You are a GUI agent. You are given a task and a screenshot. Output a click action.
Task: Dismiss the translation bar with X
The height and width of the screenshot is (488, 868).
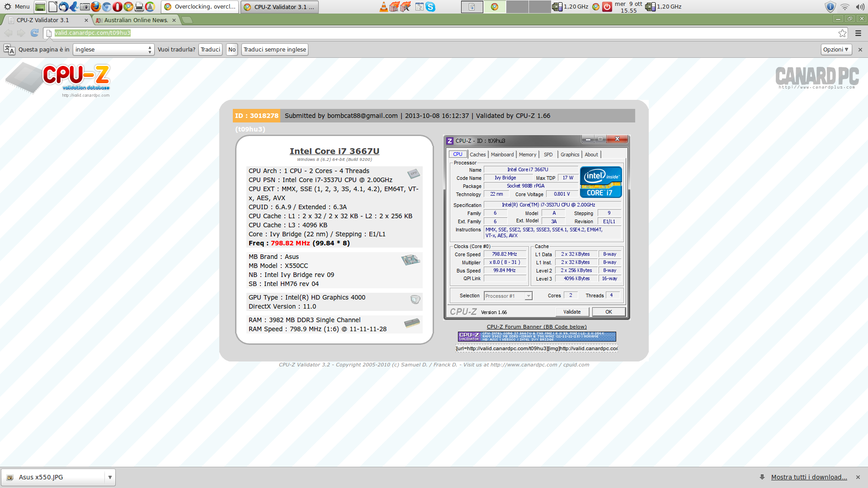coord(860,50)
